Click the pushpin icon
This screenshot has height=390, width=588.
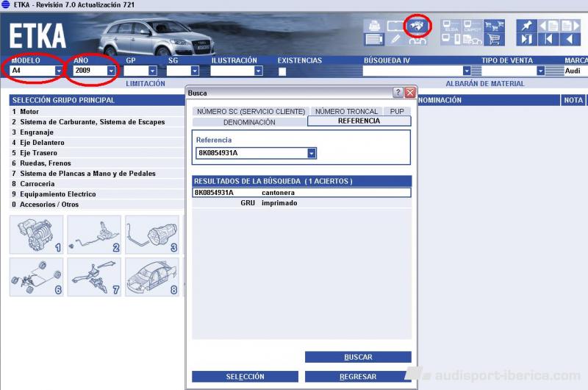pyautogui.click(x=526, y=26)
